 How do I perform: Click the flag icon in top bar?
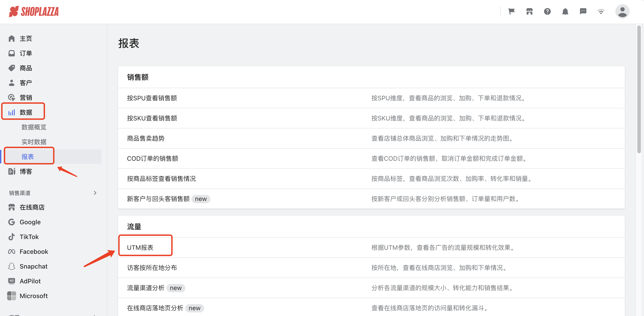(x=511, y=11)
